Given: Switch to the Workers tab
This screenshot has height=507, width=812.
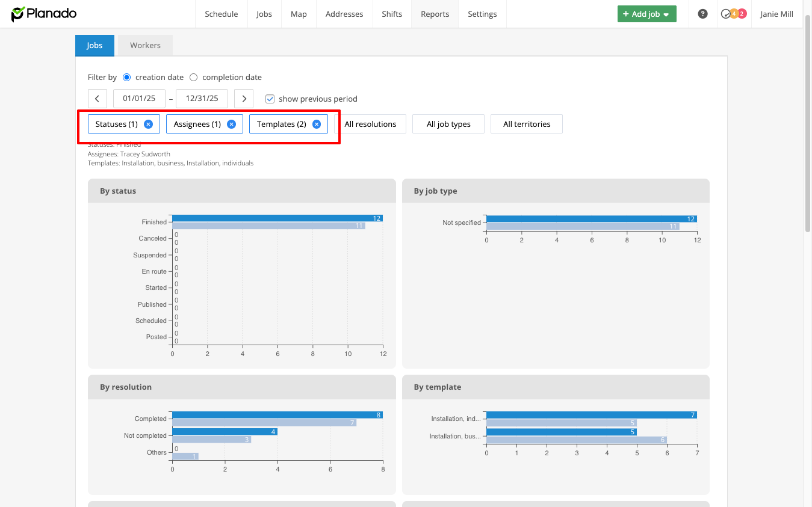Looking at the screenshot, I should point(145,45).
